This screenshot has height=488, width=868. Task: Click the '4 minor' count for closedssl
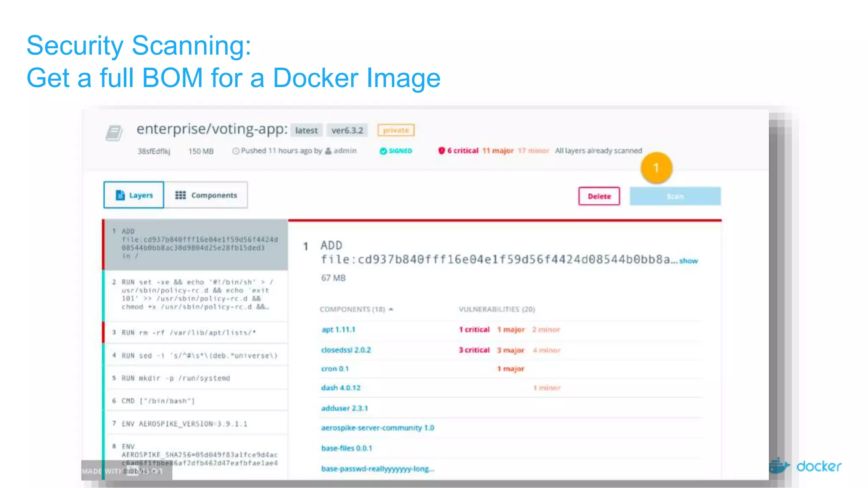pos(547,350)
